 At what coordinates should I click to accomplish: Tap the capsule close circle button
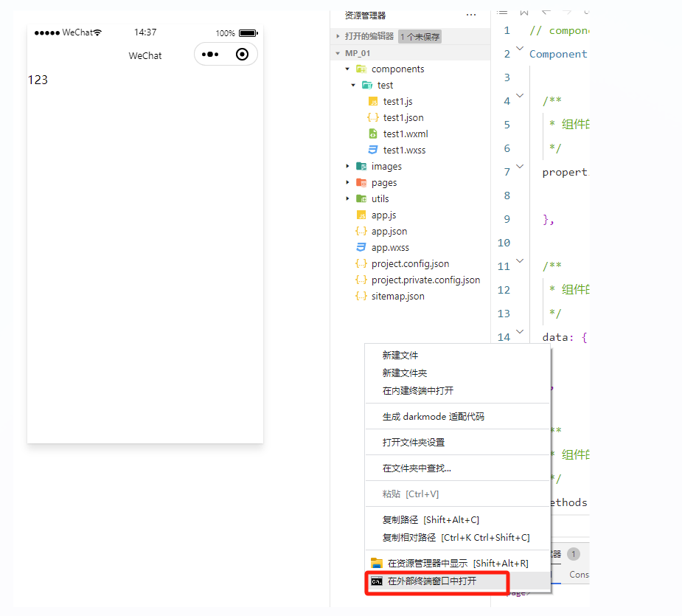(x=243, y=55)
